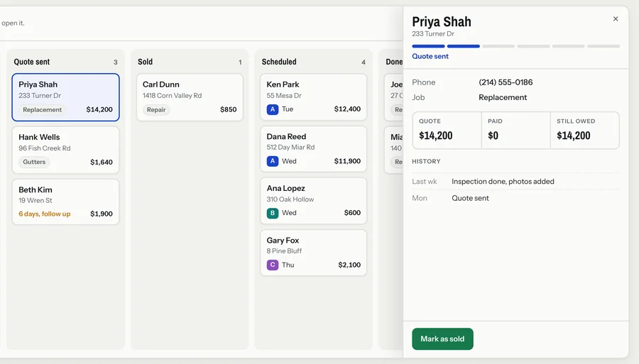Click the STILL OWED $14,200 box

pyautogui.click(x=585, y=131)
